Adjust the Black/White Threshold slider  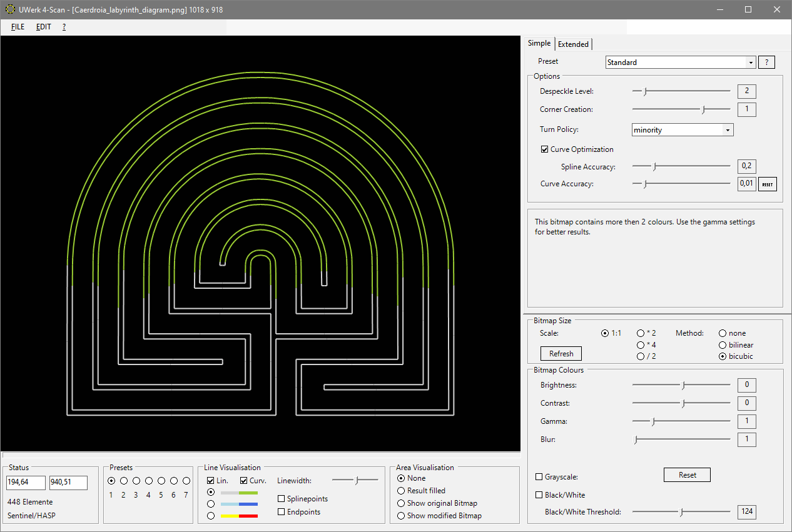tap(681, 511)
